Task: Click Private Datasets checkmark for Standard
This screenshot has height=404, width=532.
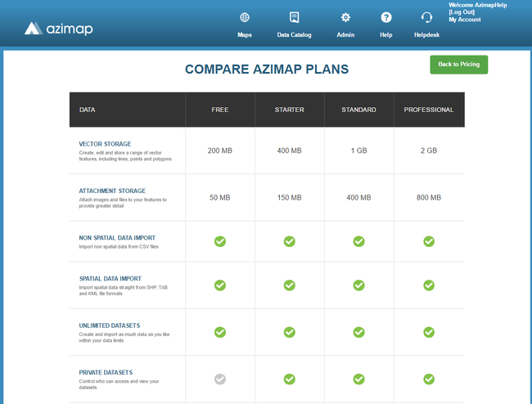Action: (x=358, y=379)
